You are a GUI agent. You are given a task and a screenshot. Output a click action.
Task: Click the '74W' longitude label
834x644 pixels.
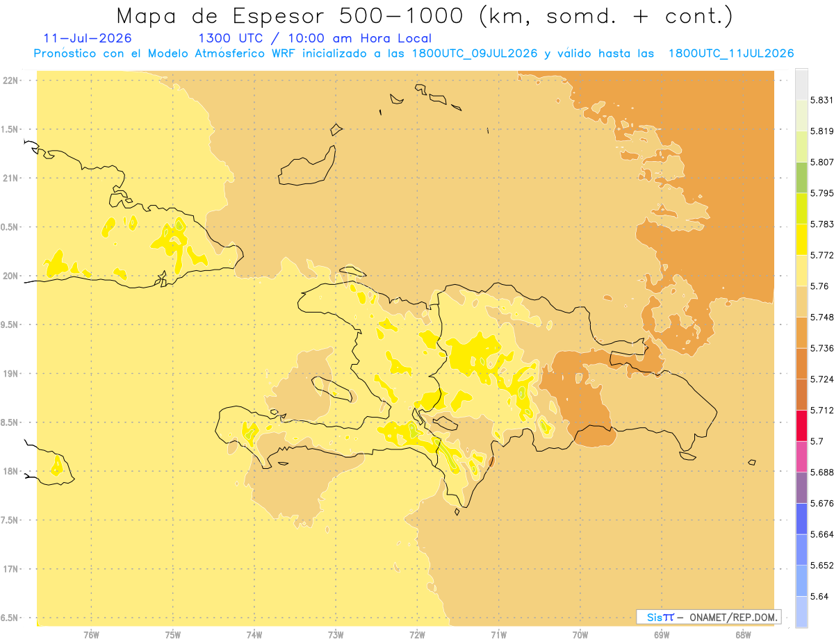(254, 635)
